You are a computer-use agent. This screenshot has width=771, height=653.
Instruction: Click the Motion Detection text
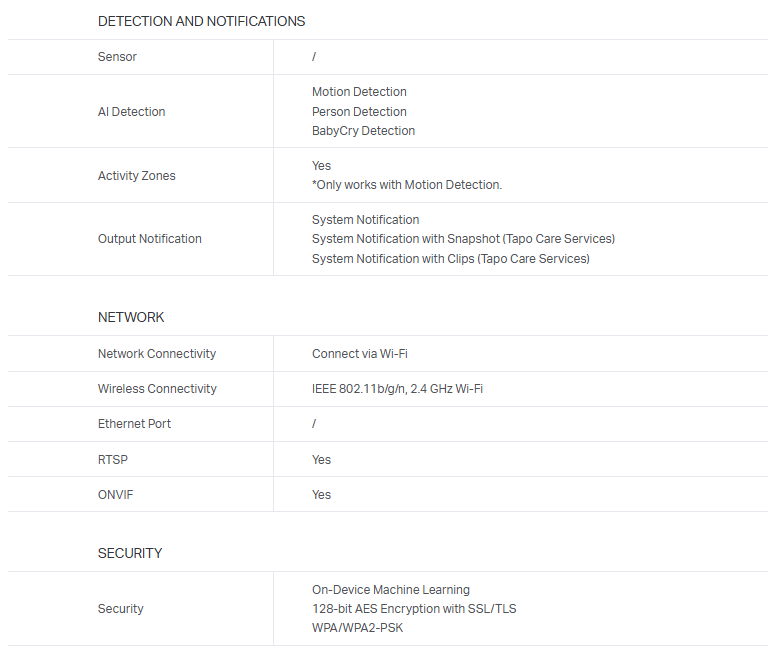pyautogui.click(x=359, y=92)
